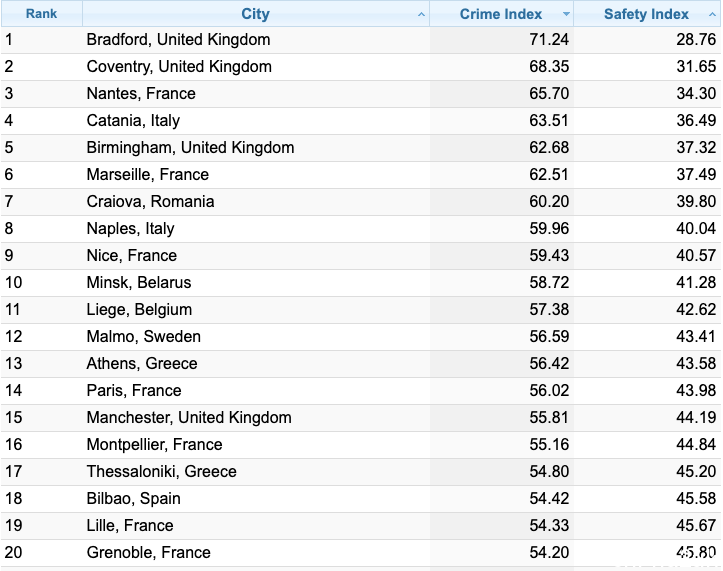Sort by the City column header
Screen dimensions: 723x571
tap(256, 14)
